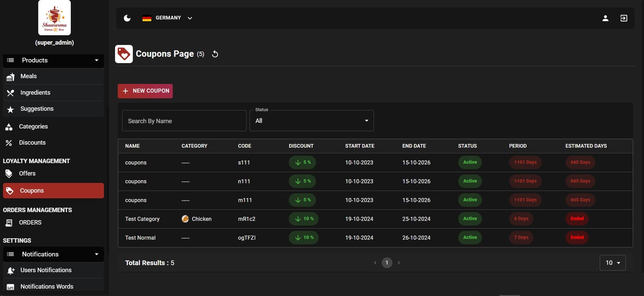Open the user profile icon

click(x=605, y=18)
